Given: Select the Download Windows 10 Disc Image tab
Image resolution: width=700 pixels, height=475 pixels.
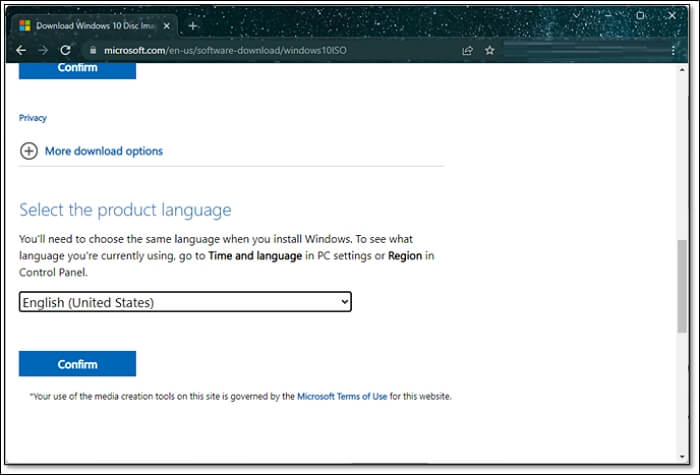Looking at the screenshot, I should 94,26.
